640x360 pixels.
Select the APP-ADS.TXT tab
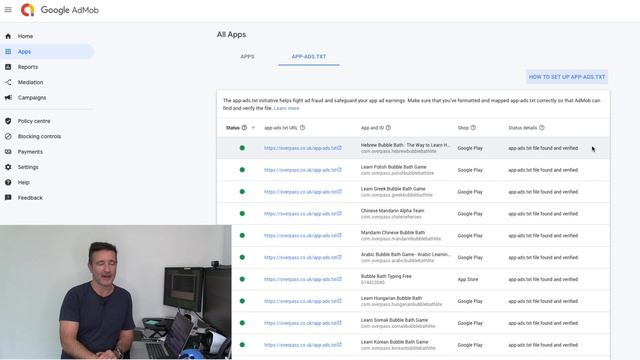pyautogui.click(x=309, y=57)
